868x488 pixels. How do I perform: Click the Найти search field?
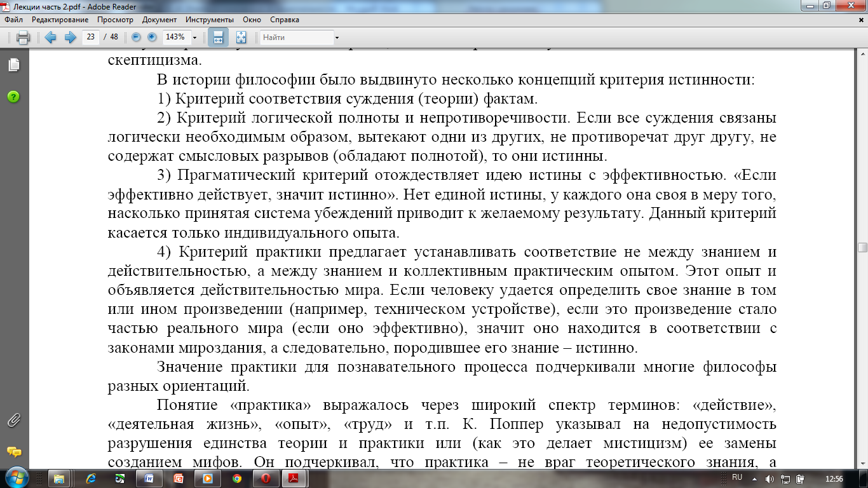pos(297,37)
